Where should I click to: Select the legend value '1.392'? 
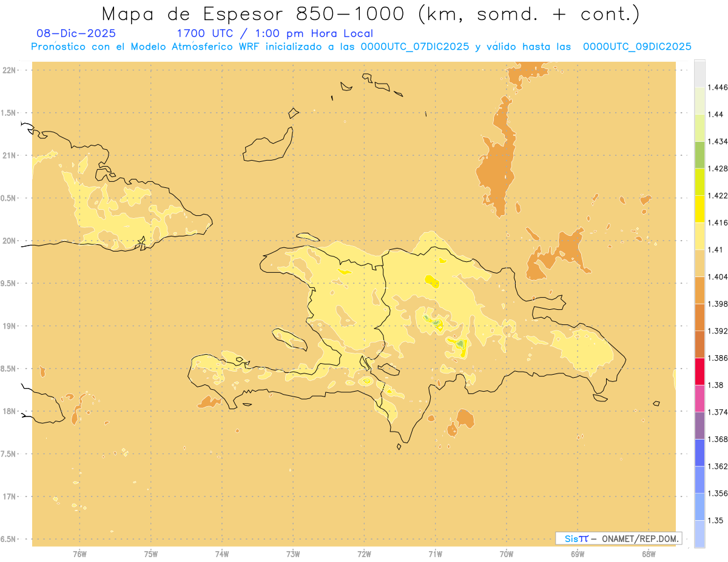[717, 331]
